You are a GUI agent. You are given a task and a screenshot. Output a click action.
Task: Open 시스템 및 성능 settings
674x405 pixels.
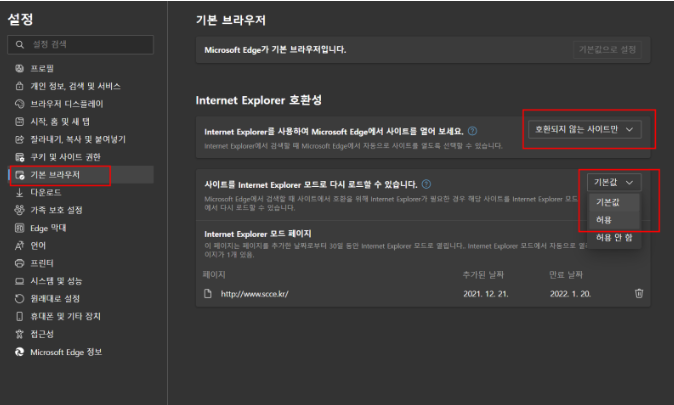click(56, 281)
